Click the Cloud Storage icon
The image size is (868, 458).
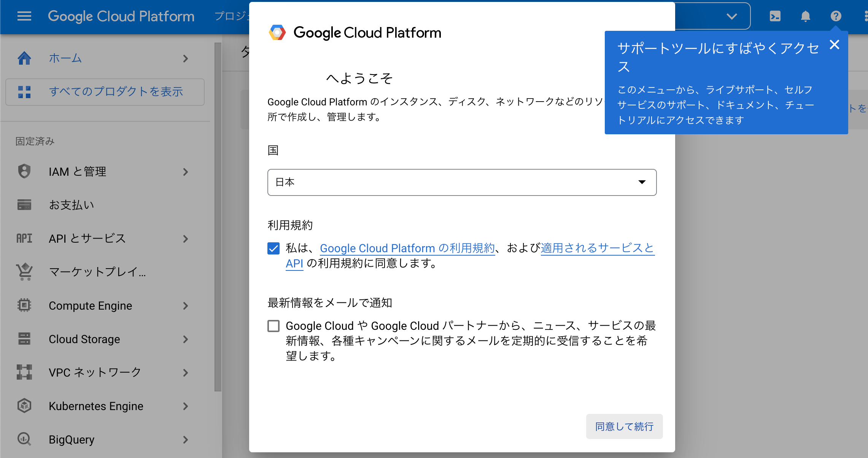tap(24, 339)
